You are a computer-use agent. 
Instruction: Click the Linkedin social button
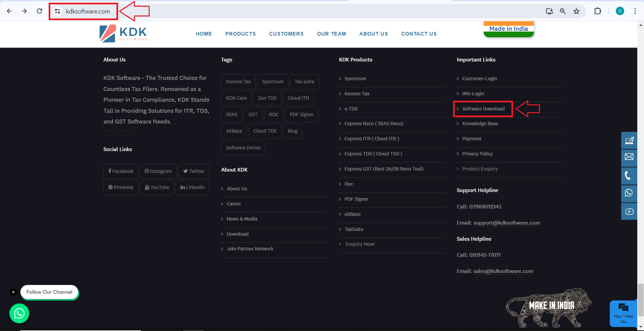pyautogui.click(x=192, y=187)
